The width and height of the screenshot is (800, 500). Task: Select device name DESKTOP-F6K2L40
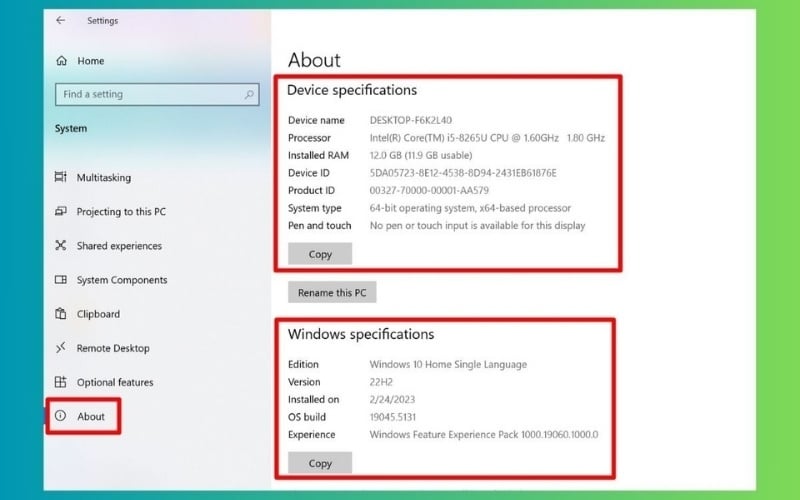411,120
